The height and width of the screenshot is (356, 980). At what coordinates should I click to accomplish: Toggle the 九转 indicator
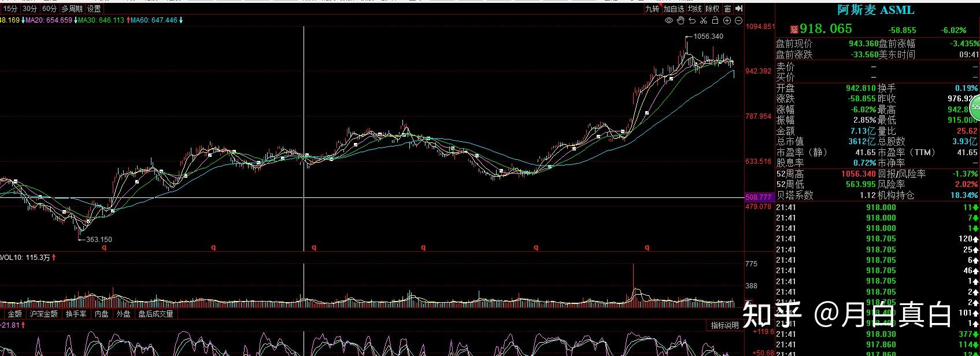(x=652, y=9)
